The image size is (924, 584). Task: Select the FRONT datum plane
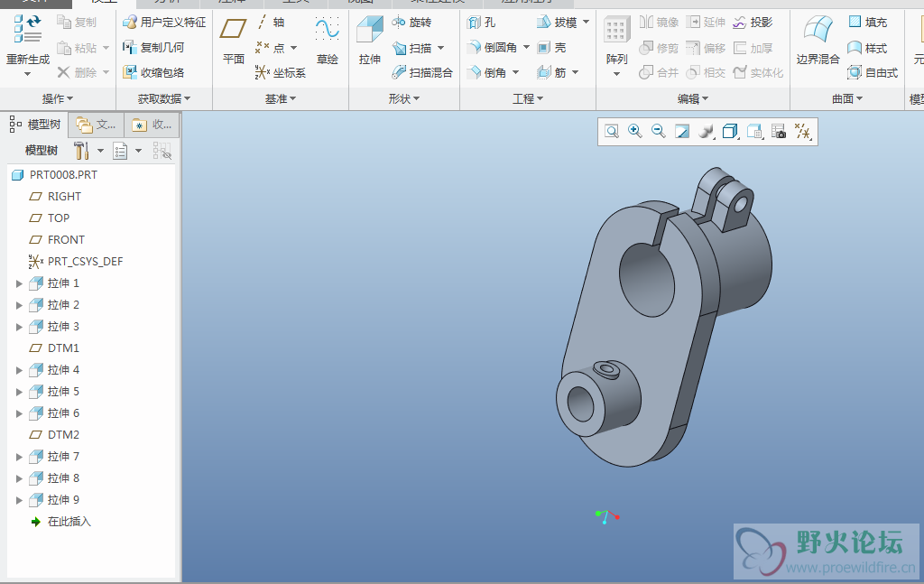click(57, 240)
